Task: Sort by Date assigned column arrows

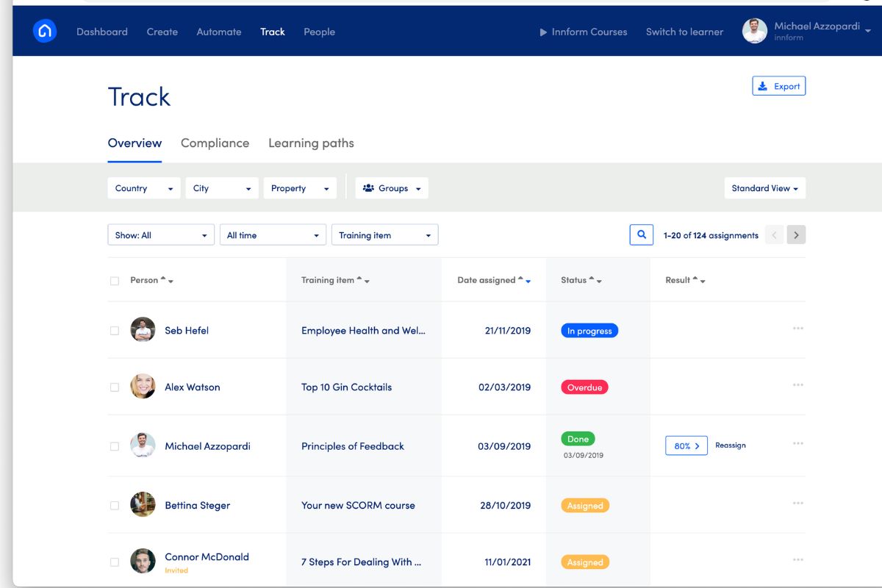Action: pos(524,280)
